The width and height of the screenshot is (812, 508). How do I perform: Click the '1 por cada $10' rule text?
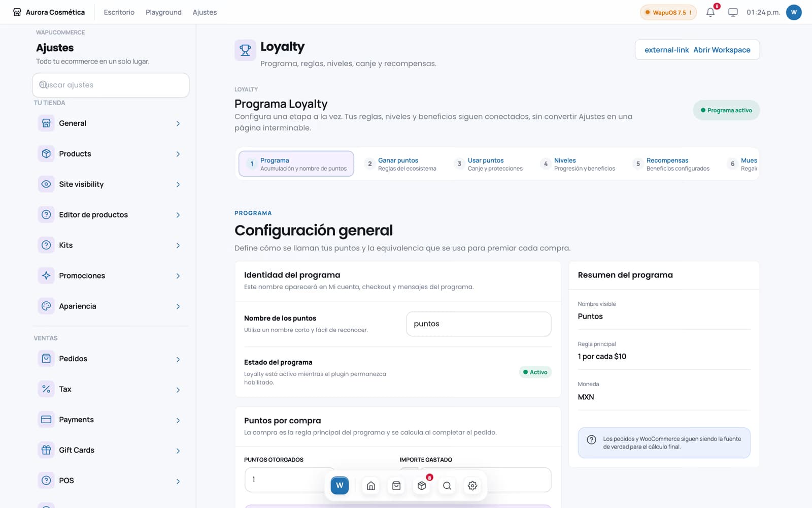pos(602,356)
